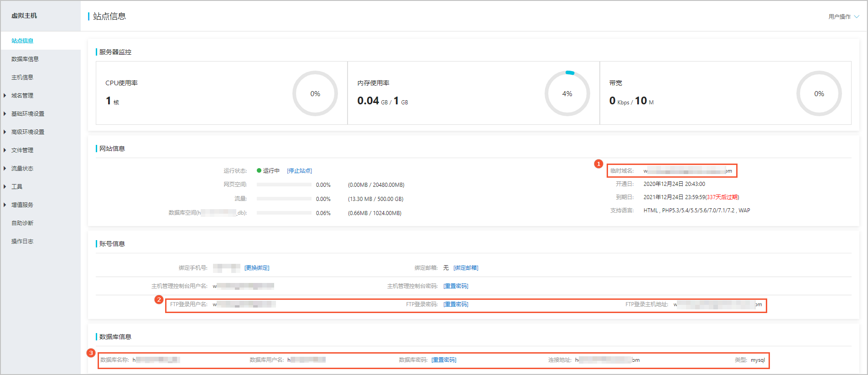Reset the 数据库密码
The image size is (868, 375).
444,360
